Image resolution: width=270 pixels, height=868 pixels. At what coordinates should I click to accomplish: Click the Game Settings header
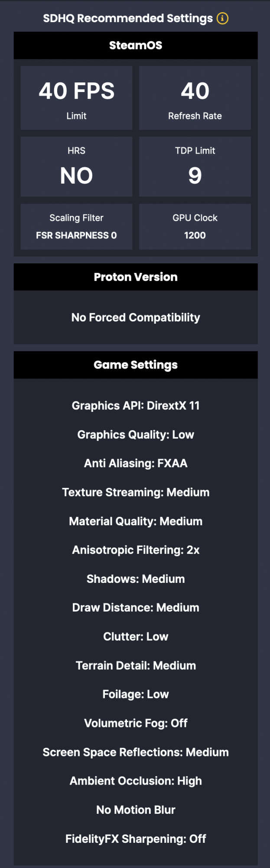[136, 365]
